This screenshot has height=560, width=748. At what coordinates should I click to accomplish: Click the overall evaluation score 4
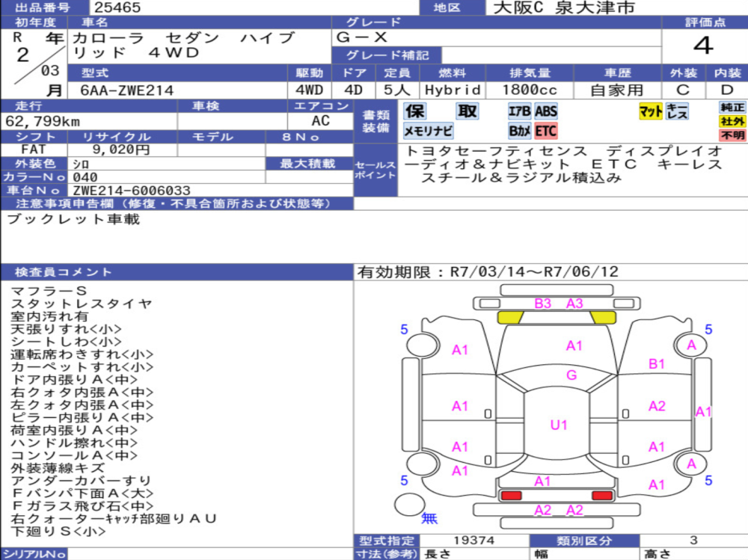point(703,46)
